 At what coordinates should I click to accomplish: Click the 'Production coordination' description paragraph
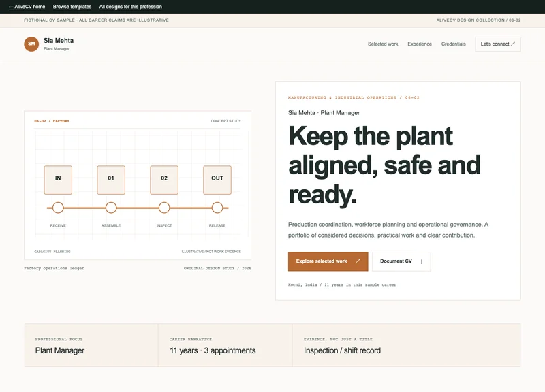(x=388, y=230)
